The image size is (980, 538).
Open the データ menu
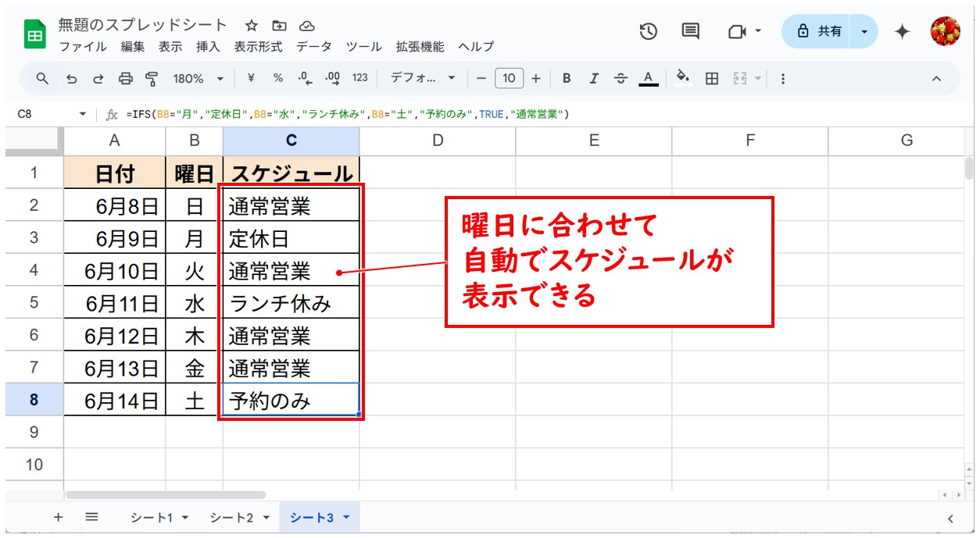click(x=314, y=47)
